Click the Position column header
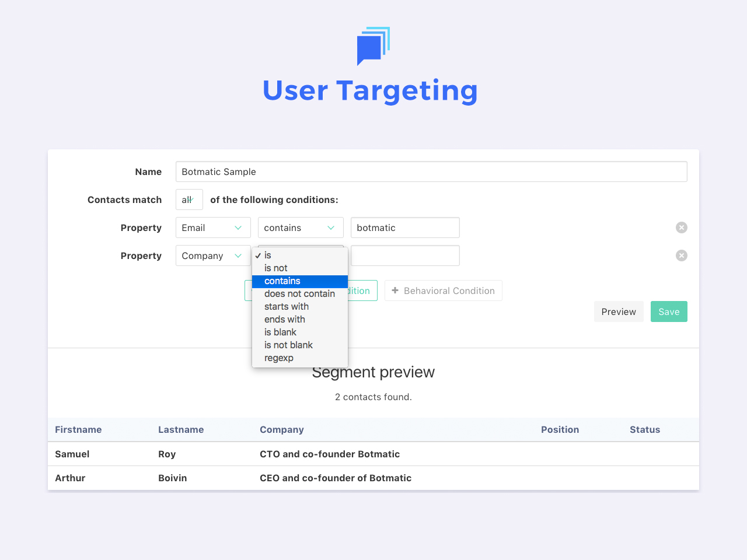Image resolution: width=747 pixels, height=560 pixels. (x=560, y=429)
